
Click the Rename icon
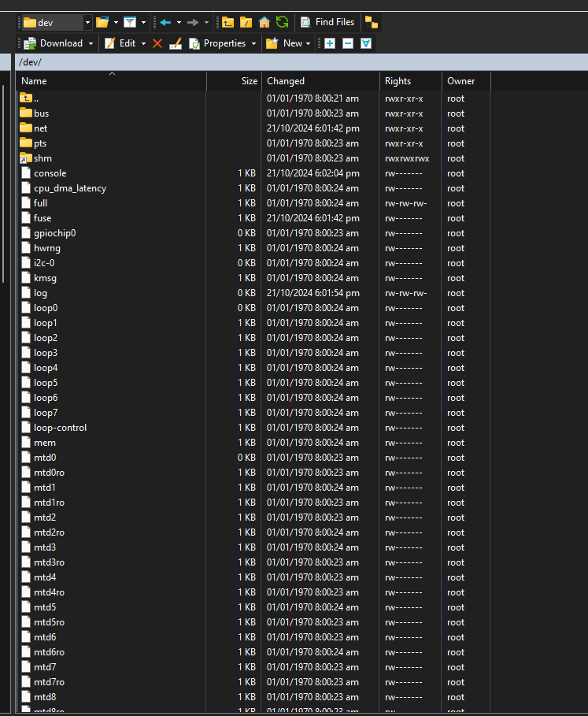(176, 43)
